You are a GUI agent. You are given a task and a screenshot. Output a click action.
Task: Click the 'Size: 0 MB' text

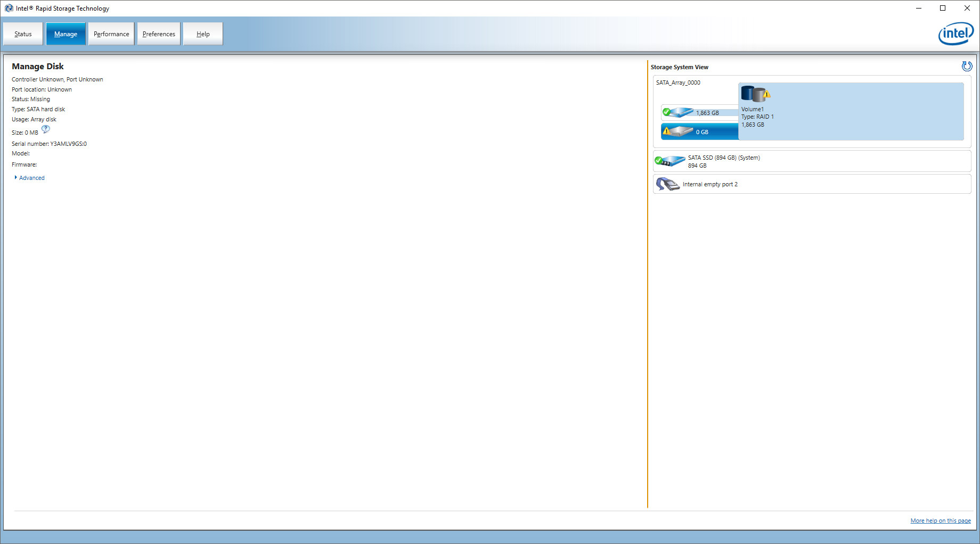point(25,133)
